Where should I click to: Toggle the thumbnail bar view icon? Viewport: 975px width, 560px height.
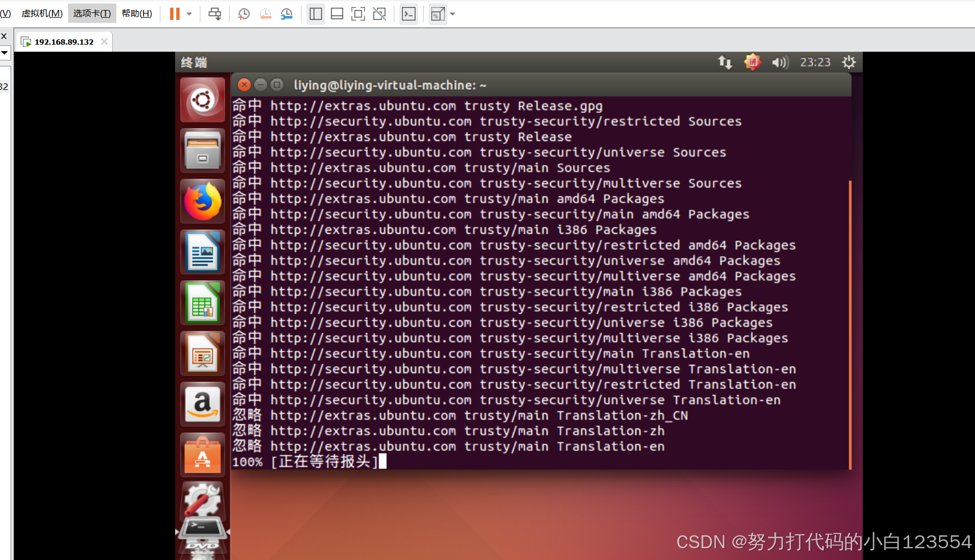point(337,14)
